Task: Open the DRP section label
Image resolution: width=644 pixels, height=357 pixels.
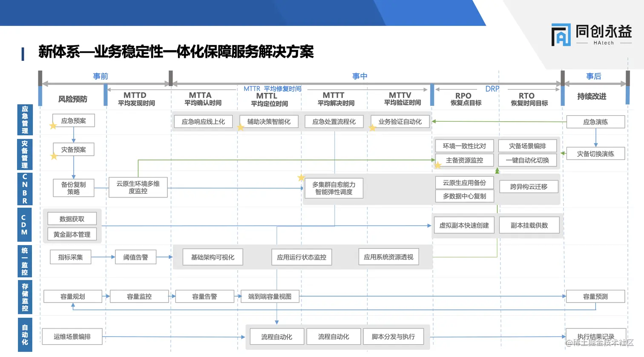Action: [x=492, y=89]
